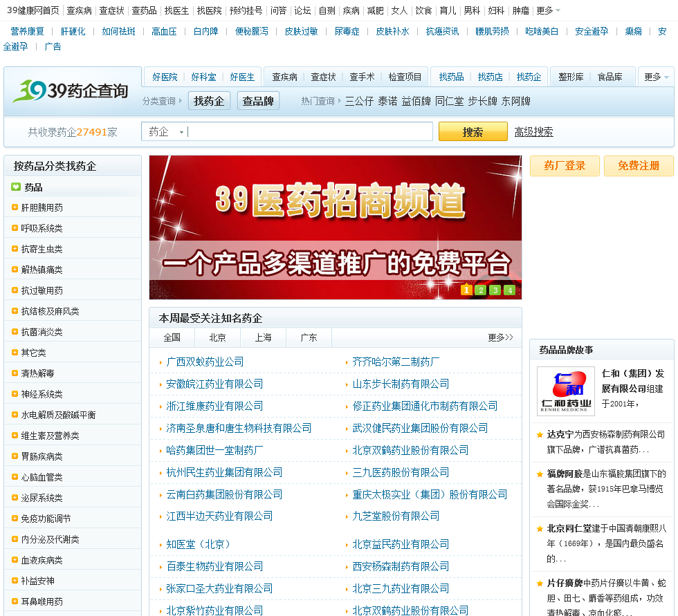Screen dimensions: 678x616
Task: Click the plus icon beside 补益安神
Action: click(15, 581)
